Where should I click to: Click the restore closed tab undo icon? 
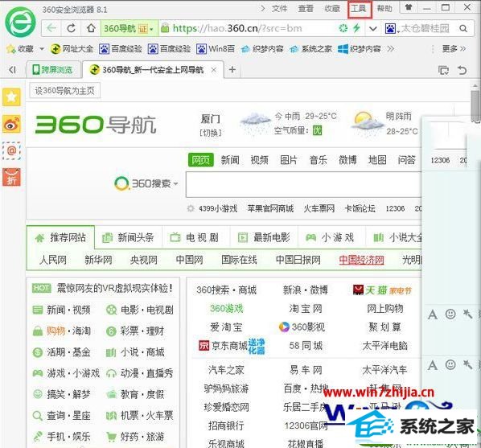[462, 70]
